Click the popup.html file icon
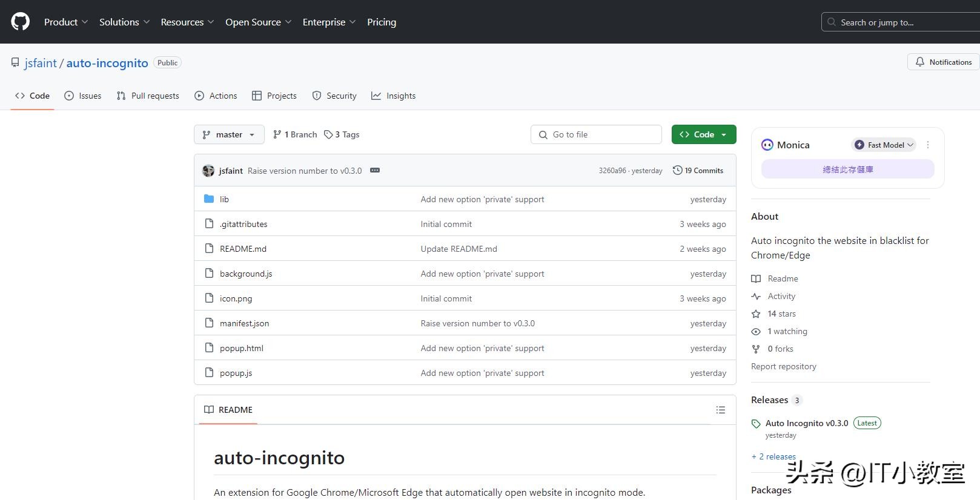This screenshot has height=500, width=980. 209,347
